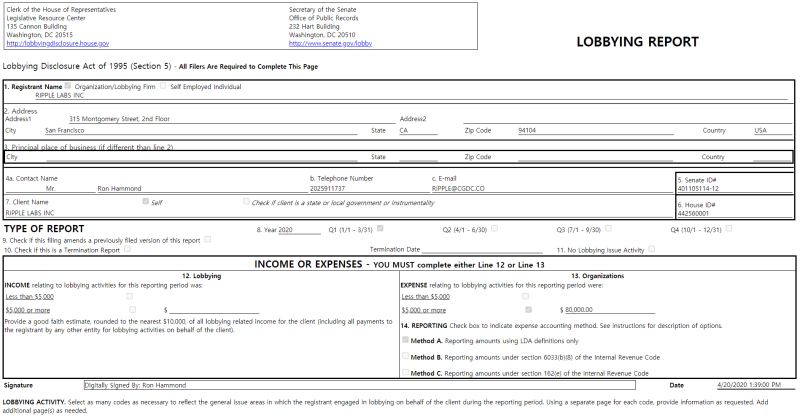
Task: Check expense Less than $5,000 box
Action: click(x=526, y=296)
